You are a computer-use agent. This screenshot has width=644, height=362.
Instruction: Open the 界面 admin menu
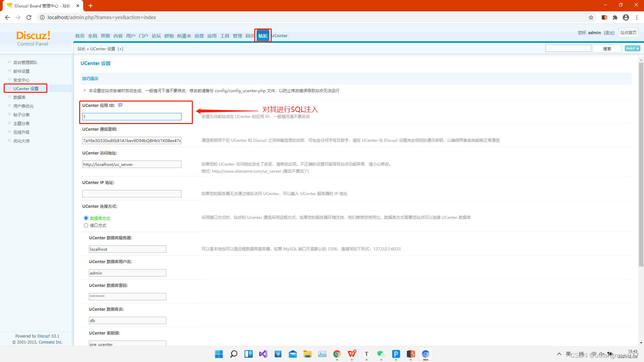[x=105, y=36]
